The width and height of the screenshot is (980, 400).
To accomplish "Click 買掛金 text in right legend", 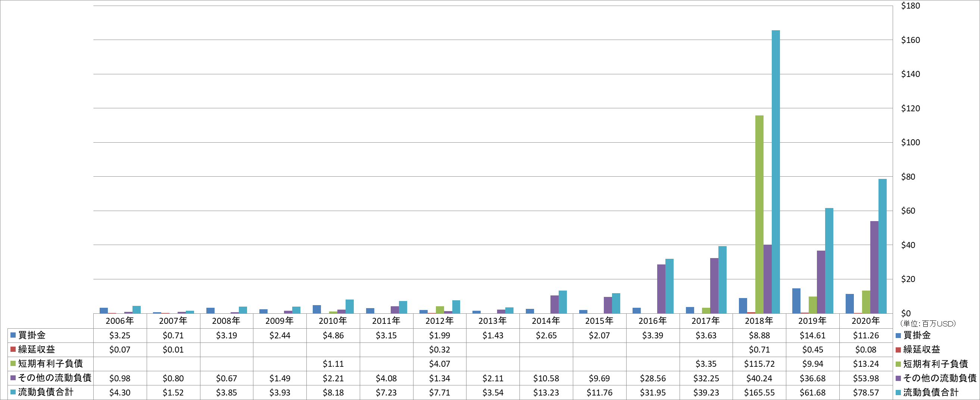I will pos(917,335).
